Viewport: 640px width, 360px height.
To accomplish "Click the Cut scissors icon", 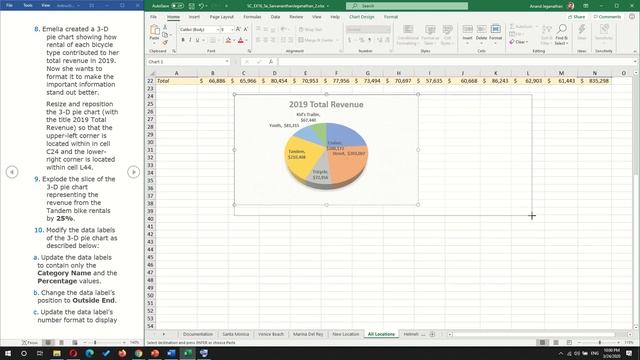I will (x=165, y=27).
